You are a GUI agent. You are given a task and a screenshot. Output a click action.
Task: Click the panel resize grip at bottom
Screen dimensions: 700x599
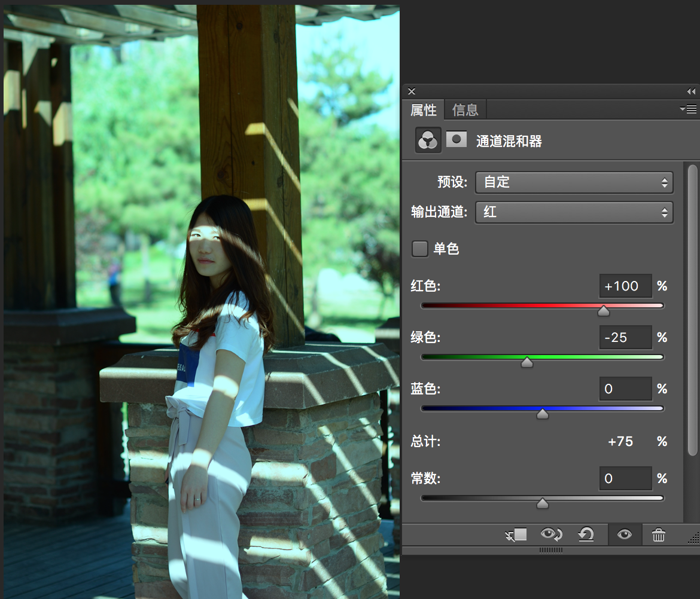pyautogui.click(x=551, y=550)
